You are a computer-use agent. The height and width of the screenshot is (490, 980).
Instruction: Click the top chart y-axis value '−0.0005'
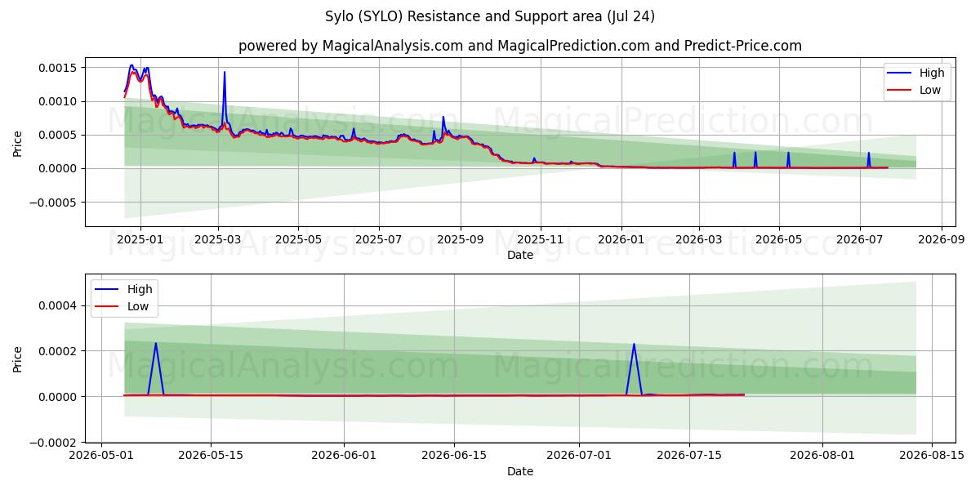[53, 203]
